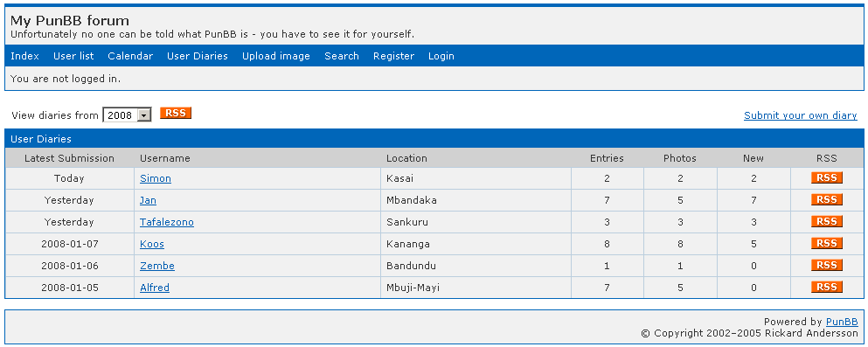868x347 pixels.
Task: Open the Calendar menu item
Action: pos(130,56)
